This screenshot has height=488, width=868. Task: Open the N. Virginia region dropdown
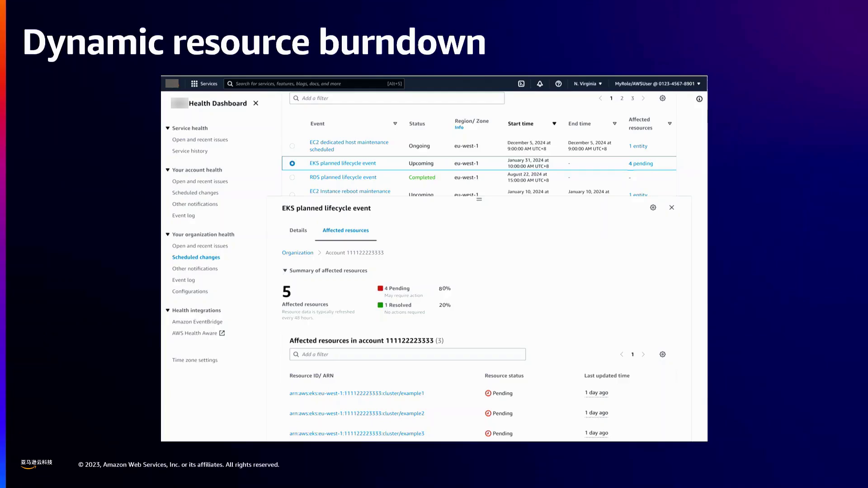coord(588,84)
